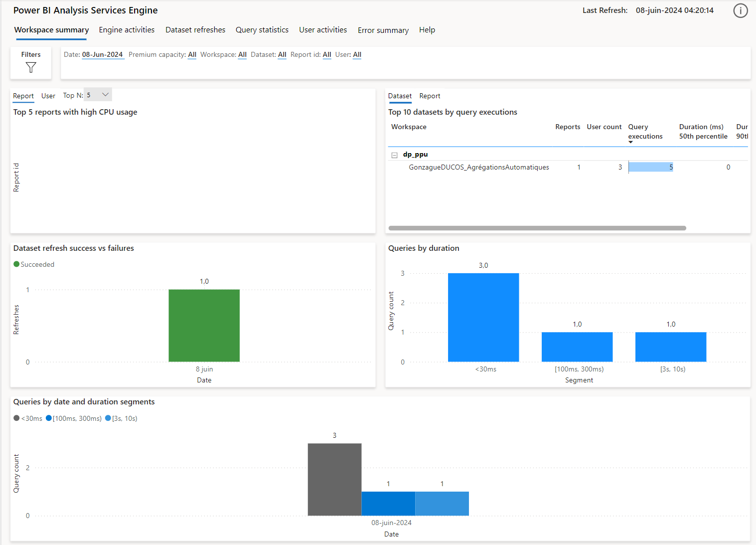Viewport: 756px width, 545px height.
Task: Click the Duration (ms) 50th percentile header
Action: point(703,132)
